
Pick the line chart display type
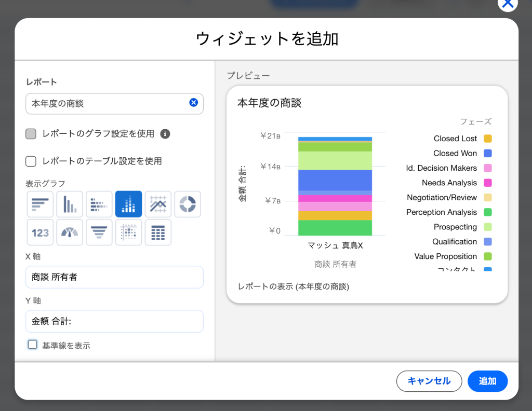pyautogui.click(x=158, y=204)
